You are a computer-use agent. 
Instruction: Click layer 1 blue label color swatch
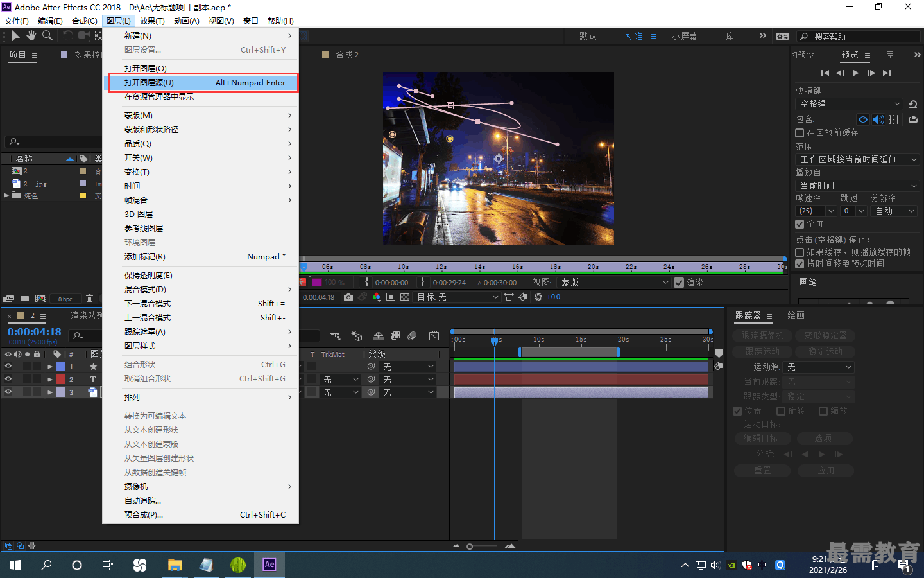(x=60, y=367)
